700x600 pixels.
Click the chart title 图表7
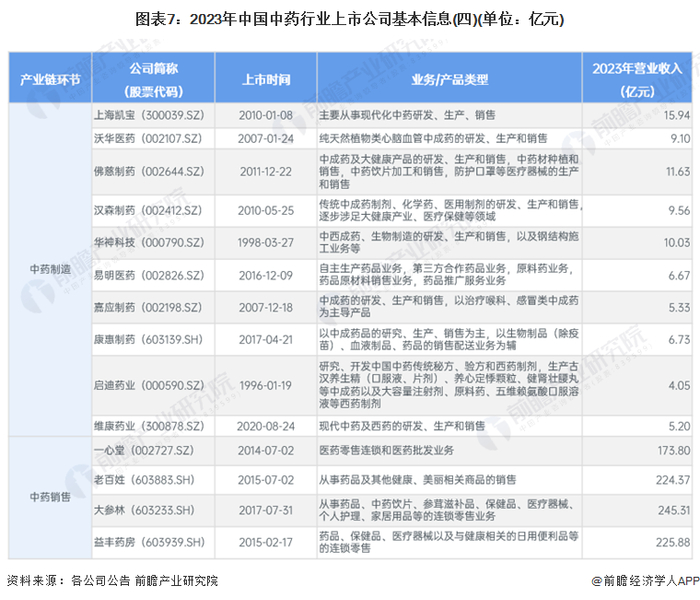pyautogui.click(x=350, y=19)
